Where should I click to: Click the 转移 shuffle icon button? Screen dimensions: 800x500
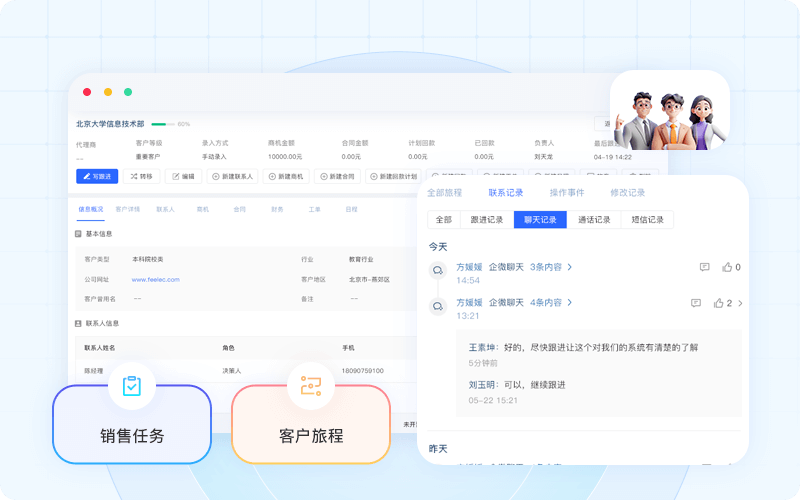point(135,176)
